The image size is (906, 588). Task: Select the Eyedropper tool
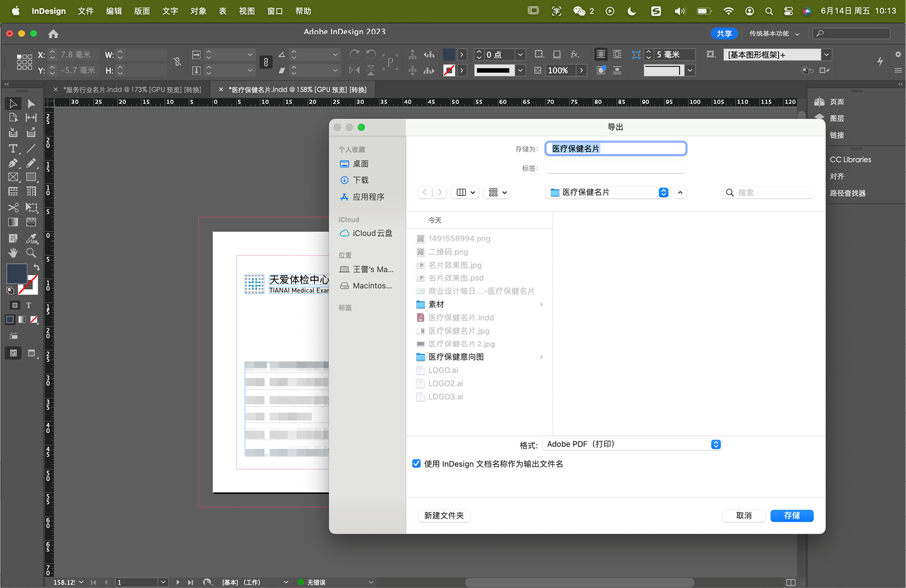31,238
